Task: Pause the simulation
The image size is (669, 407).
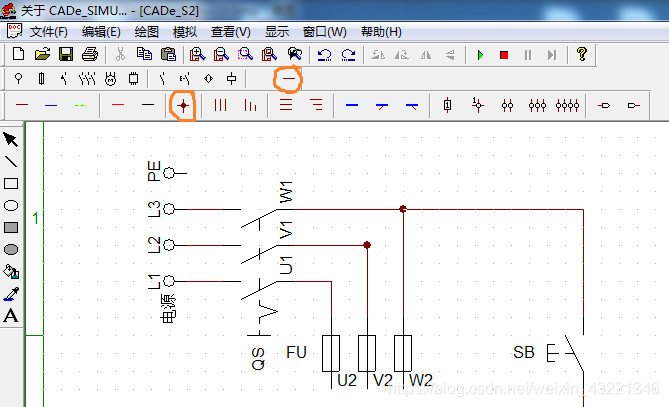Action: pos(528,55)
